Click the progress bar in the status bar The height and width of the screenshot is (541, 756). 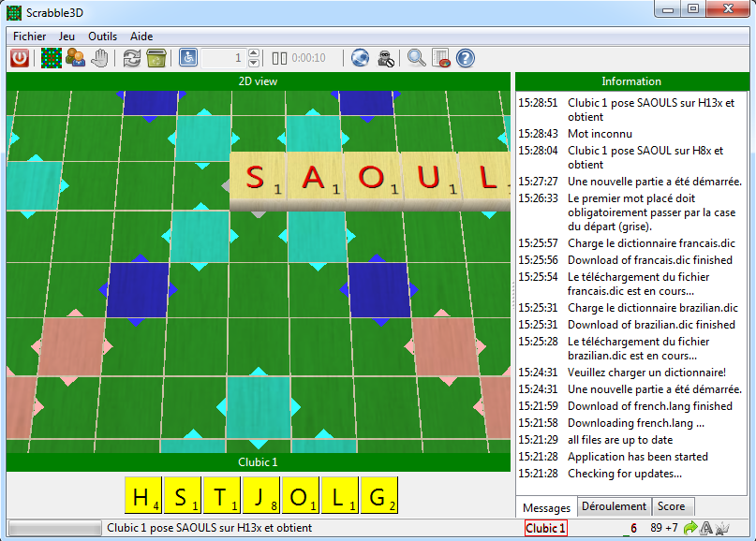[x=55, y=528]
